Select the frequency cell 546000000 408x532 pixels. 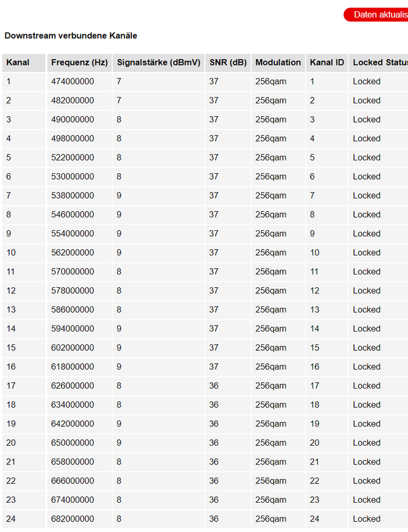pyautogui.click(x=73, y=215)
